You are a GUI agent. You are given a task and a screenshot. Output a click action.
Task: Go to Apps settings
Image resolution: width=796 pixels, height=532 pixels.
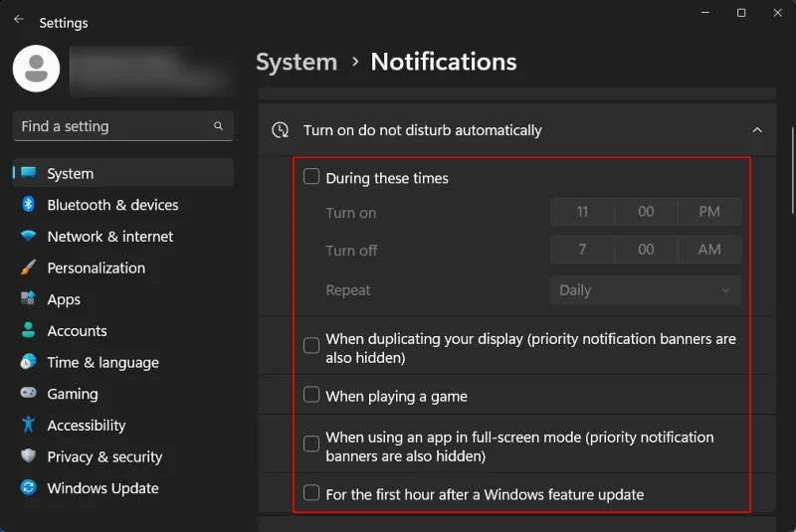[122, 298]
